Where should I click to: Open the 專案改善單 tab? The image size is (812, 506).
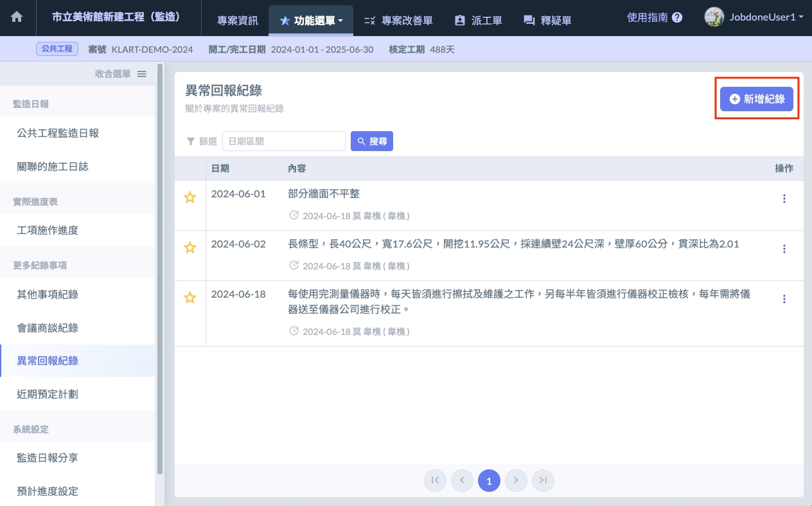(398, 21)
